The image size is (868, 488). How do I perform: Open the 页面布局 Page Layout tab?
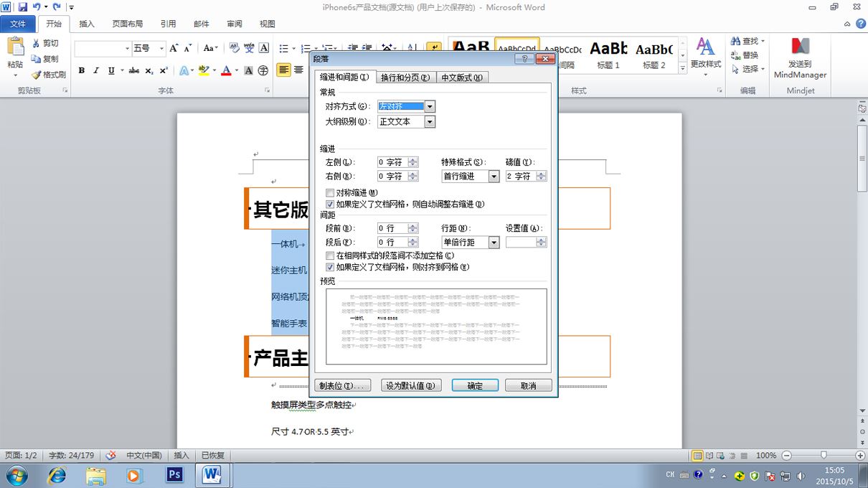127,24
